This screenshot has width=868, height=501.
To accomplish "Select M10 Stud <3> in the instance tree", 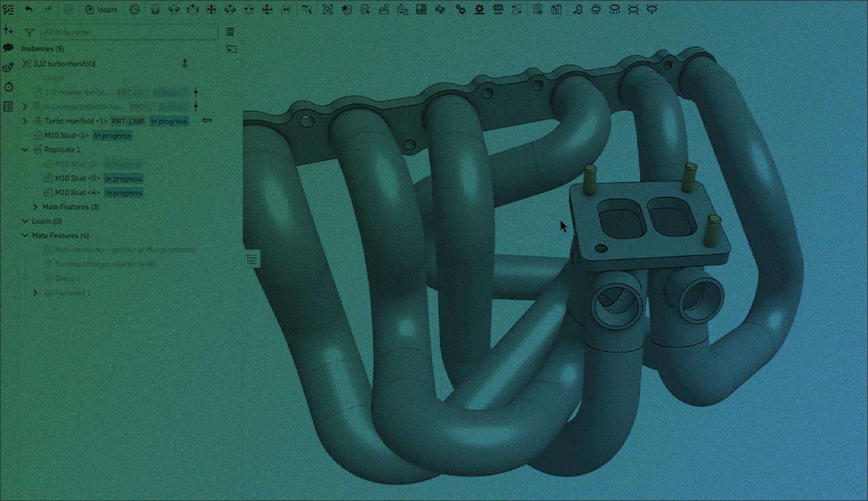I will point(77,178).
